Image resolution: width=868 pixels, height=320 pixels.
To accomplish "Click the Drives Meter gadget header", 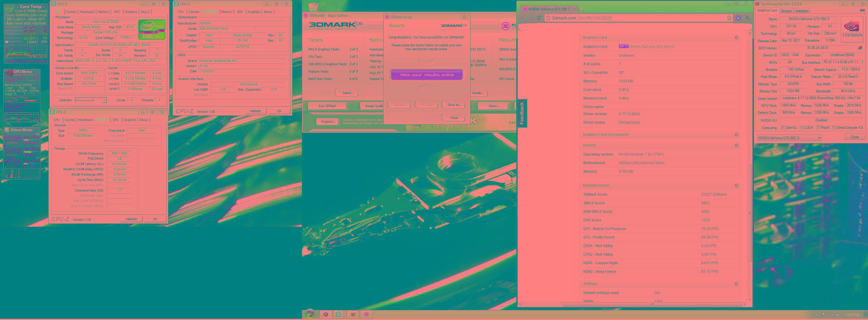I will [x=22, y=130].
